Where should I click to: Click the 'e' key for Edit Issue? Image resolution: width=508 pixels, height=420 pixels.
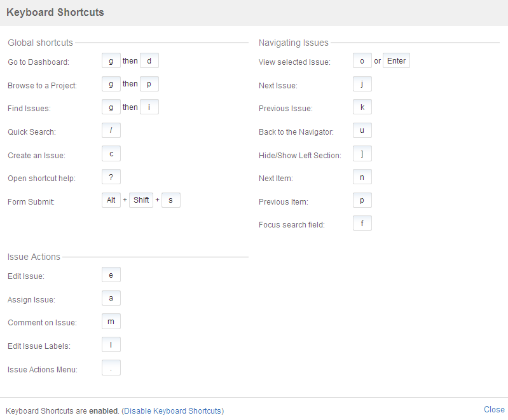111,274
